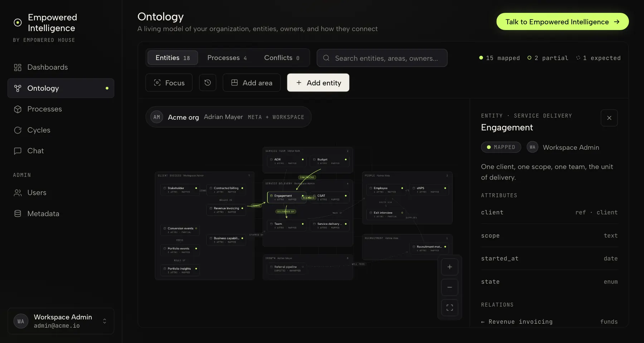Click the "state" attribute row
The image size is (644, 343).
549,282
